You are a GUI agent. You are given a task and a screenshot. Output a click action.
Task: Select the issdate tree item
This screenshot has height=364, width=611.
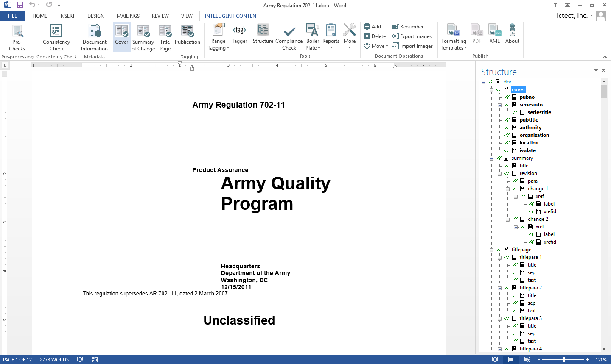[527, 150]
